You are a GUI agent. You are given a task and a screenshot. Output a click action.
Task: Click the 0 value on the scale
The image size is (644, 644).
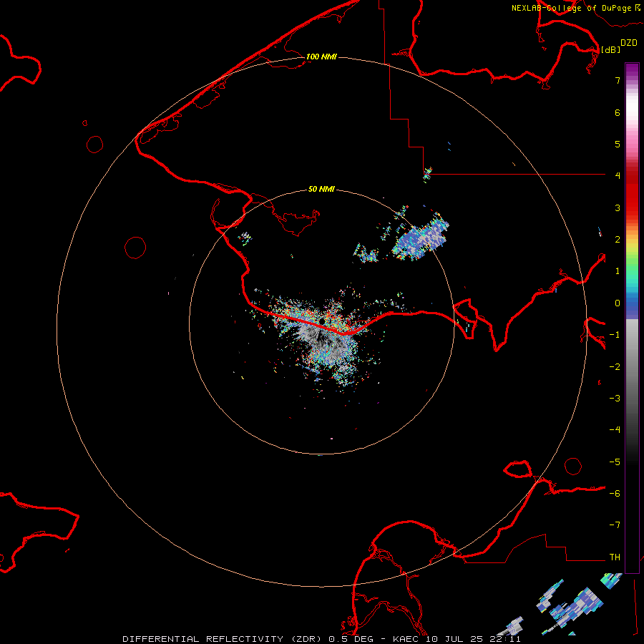click(x=618, y=303)
